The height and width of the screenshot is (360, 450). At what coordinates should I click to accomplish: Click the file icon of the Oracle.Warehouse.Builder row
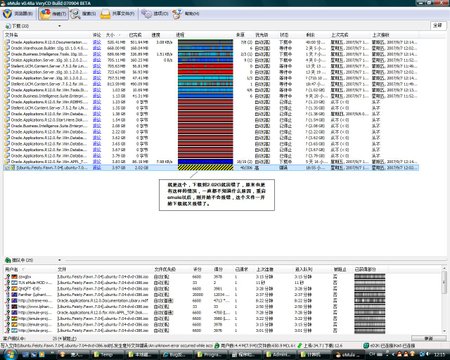tap(7, 48)
